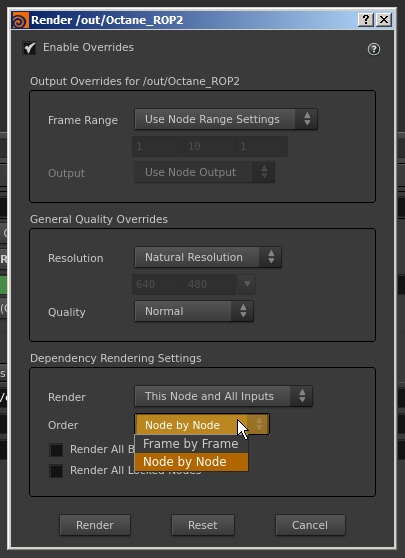The width and height of the screenshot is (405, 558).
Task: Choose Frame by Frame from the Order list
Action: (191, 444)
